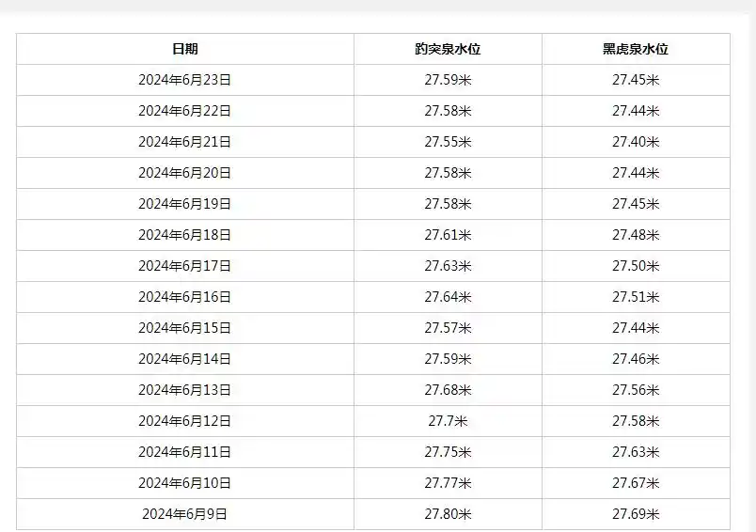Click the 日期 column header

coord(185,49)
